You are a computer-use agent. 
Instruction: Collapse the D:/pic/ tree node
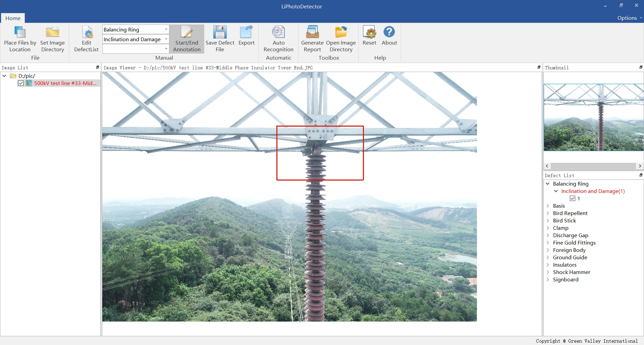[4, 76]
